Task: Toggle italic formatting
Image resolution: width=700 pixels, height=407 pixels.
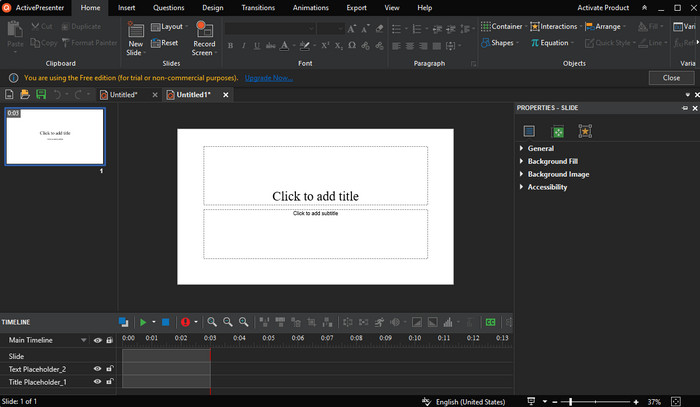Action: tap(244, 46)
